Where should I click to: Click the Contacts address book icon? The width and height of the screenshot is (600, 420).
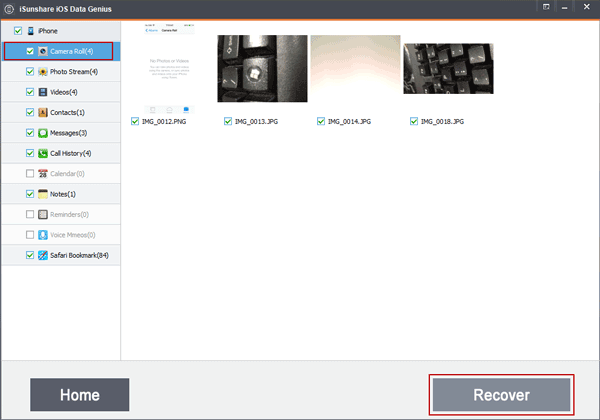pyautogui.click(x=43, y=112)
